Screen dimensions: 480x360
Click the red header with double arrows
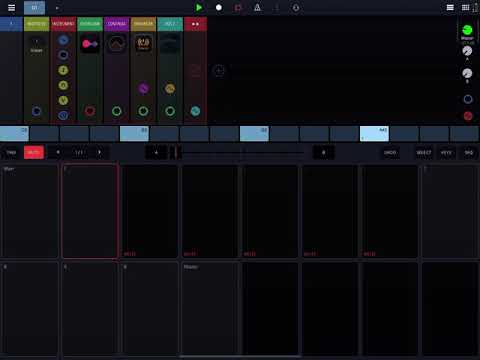[195, 24]
